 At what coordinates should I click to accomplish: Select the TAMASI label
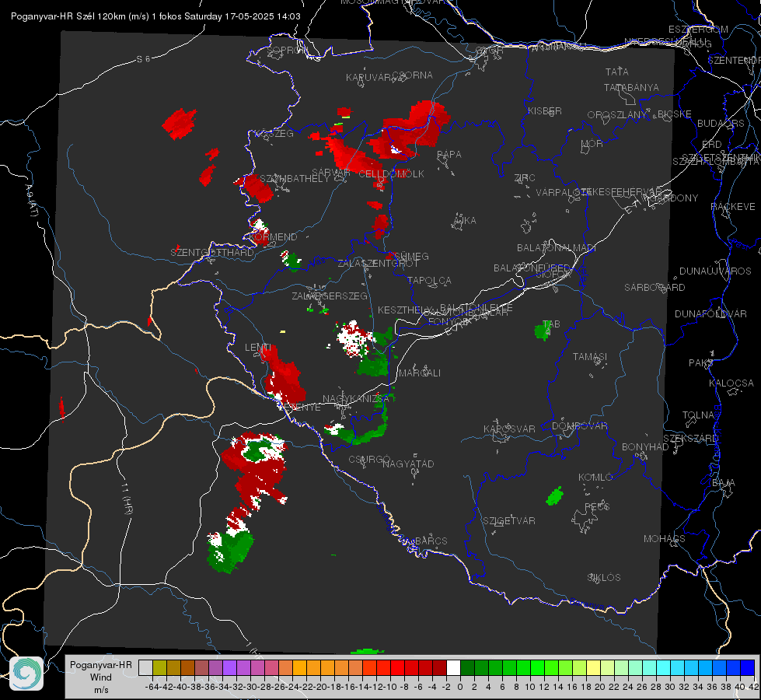tap(590, 357)
